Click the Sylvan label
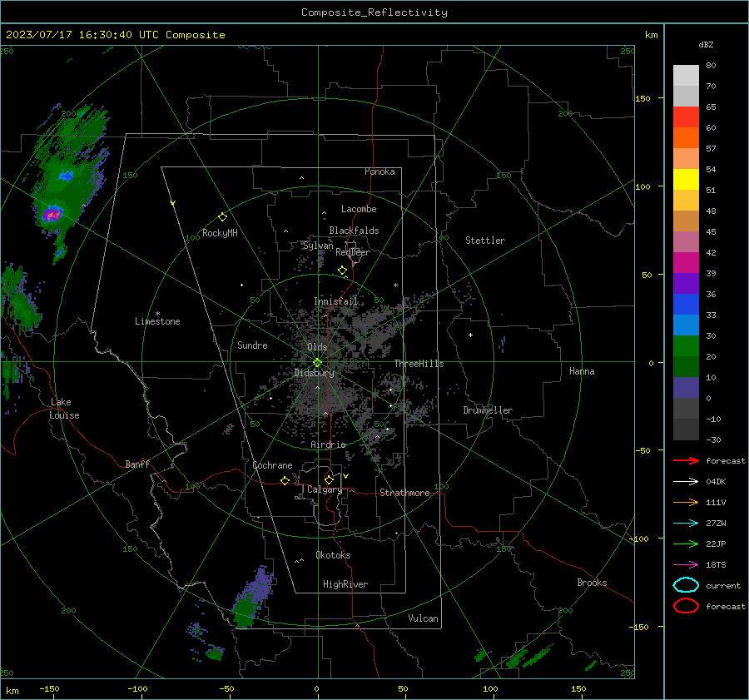This screenshot has height=700, width=749. pos(318,246)
